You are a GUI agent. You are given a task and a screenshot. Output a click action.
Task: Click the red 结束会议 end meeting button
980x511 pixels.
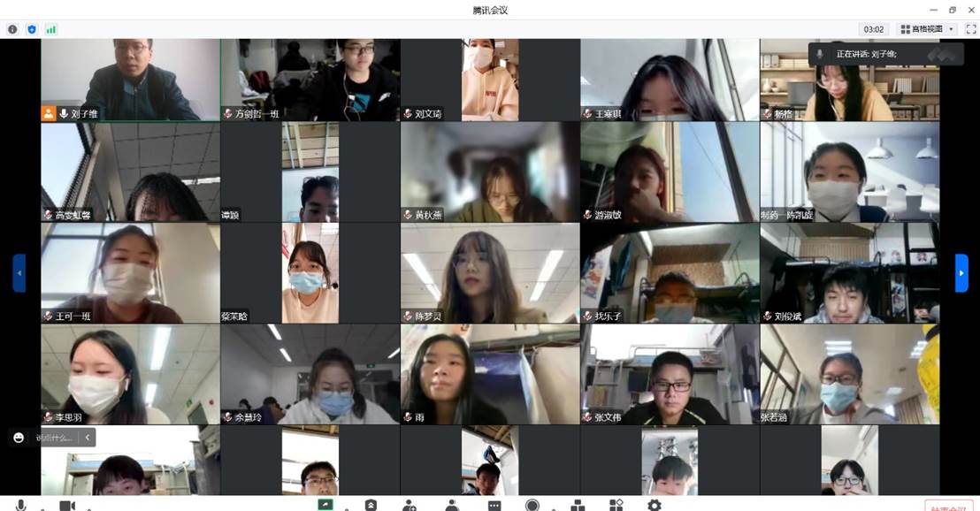(x=948, y=507)
